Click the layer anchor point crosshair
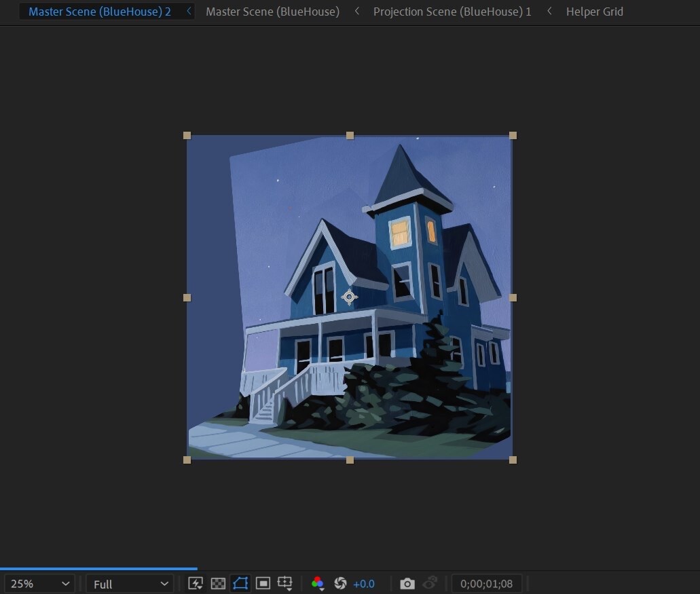Image resolution: width=700 pixels, height=594 pixels. (349, 297)
